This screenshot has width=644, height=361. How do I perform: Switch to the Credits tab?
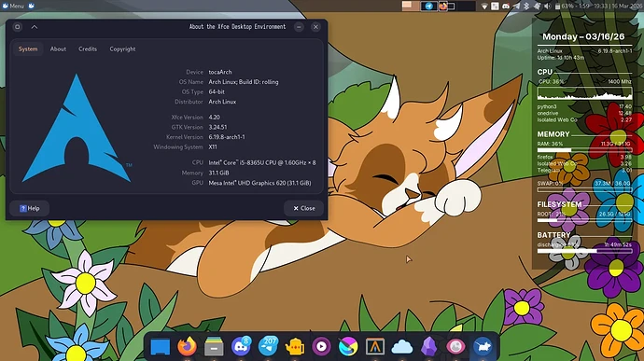(88, 49)
